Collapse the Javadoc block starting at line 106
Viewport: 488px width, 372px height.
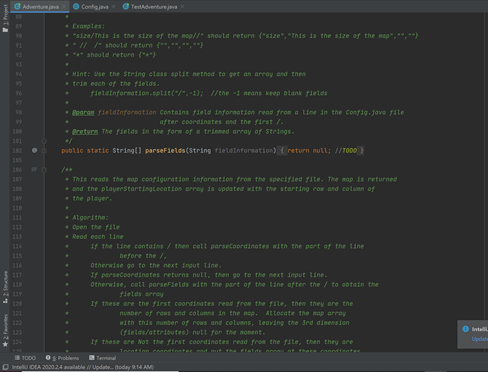coord(44,170)
